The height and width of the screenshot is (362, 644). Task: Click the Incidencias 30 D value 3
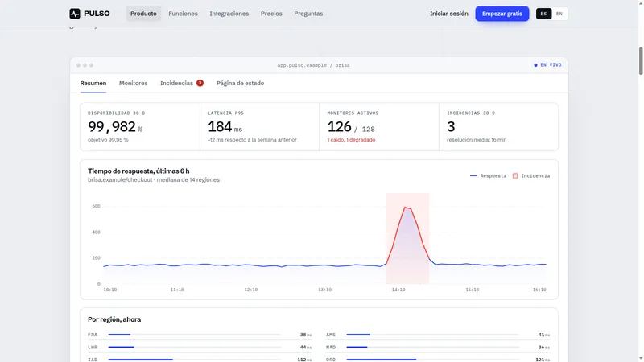pos(451,127)
